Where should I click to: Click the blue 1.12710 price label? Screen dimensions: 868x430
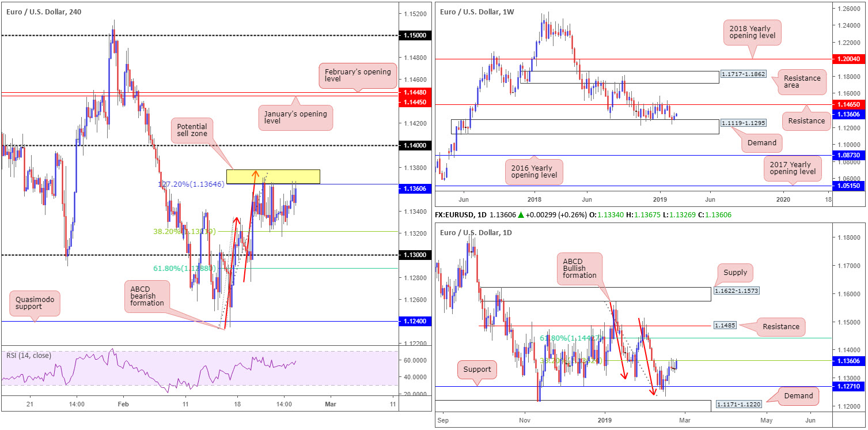point(848,387)
